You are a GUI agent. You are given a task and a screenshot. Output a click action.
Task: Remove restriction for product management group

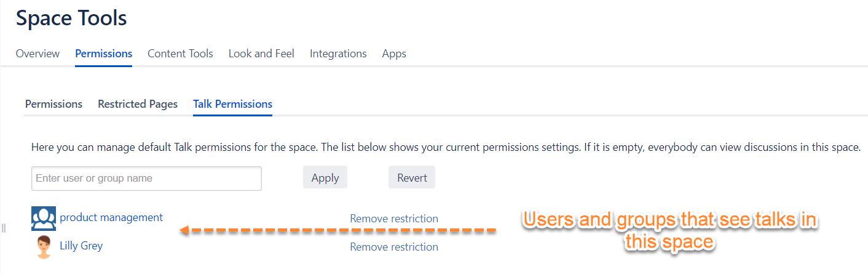[x=394, y=219]
